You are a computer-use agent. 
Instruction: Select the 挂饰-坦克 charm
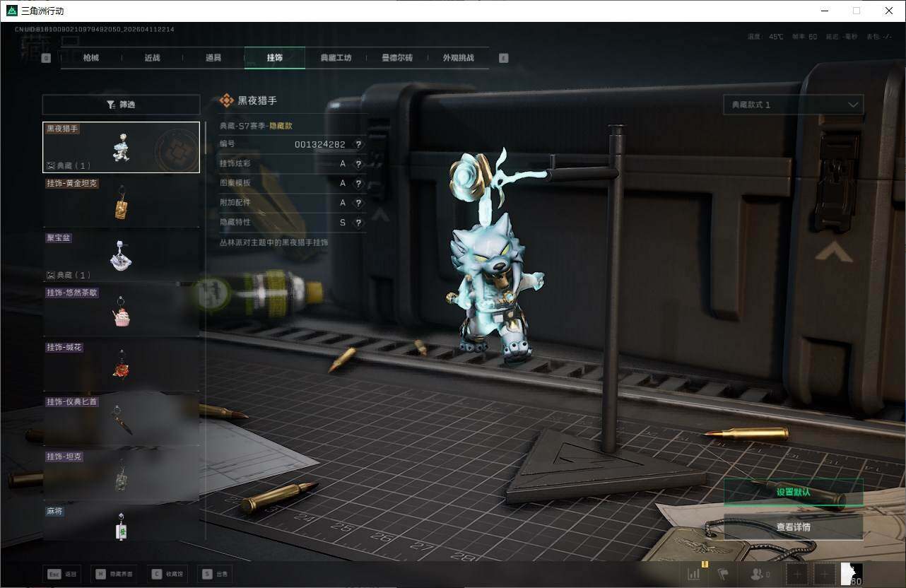click(x=121, y=475)
